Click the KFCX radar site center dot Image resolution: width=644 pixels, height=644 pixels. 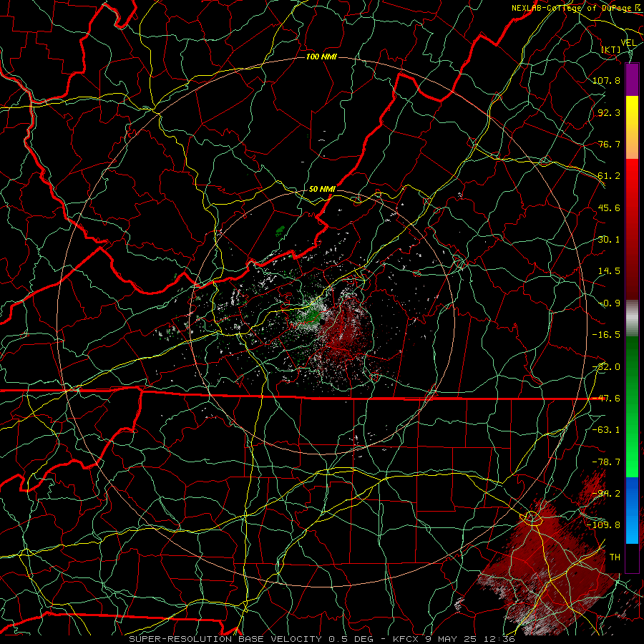[x=323, y=322]
